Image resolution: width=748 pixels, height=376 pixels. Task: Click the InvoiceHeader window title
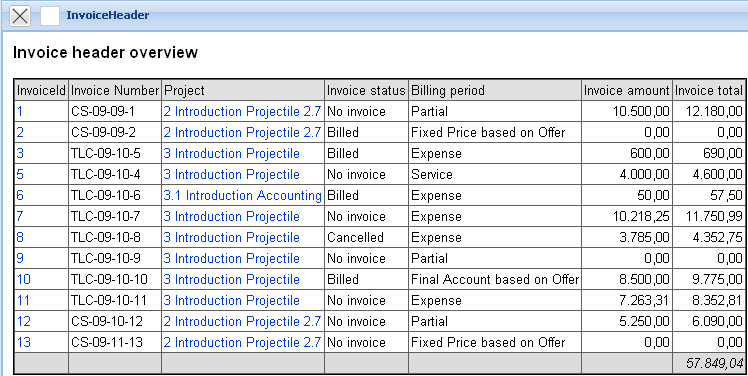(x=108, y=15)
